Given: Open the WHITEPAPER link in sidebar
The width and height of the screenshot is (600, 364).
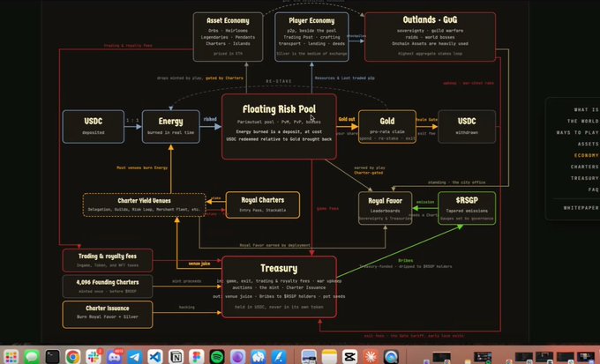Looking at the screenshot, I should point(581,208).
